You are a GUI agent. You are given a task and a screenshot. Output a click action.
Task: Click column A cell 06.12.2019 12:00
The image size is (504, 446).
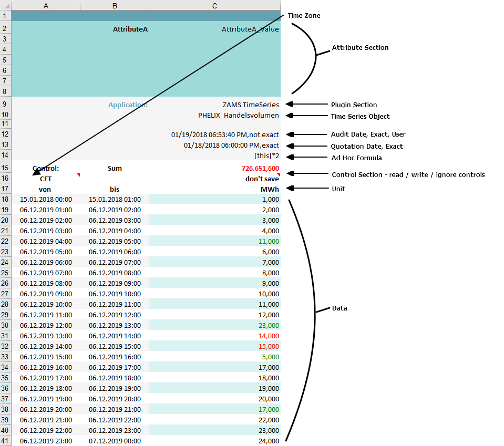click(46, 326)
